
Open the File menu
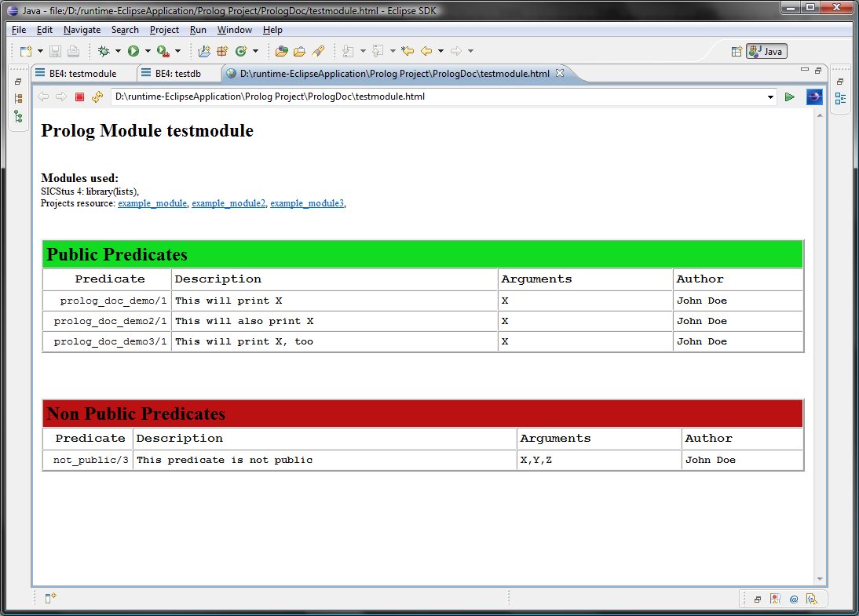(19, 30)
